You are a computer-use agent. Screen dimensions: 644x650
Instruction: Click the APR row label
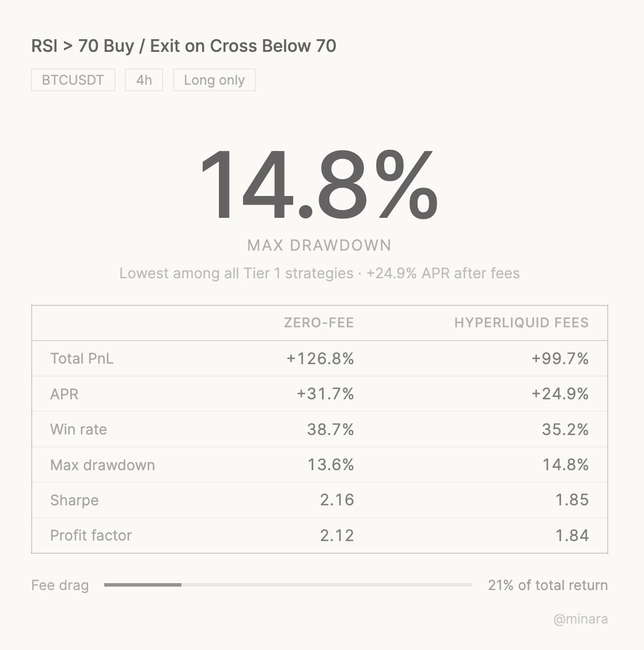(x=65, y=394)
